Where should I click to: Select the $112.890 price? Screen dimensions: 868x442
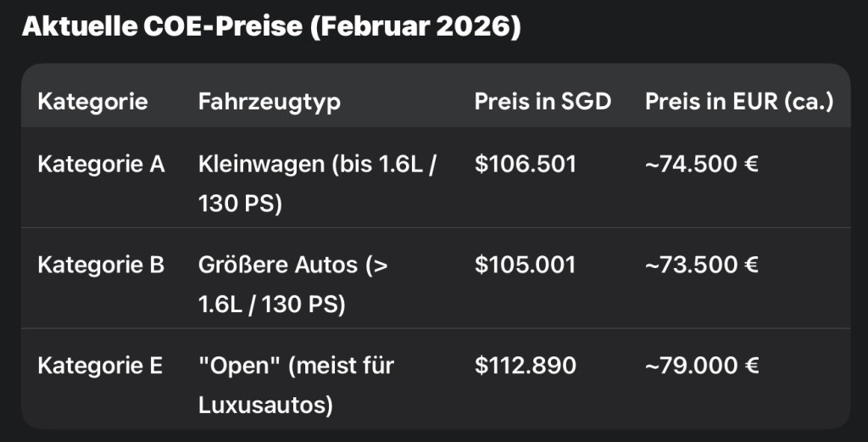click(525, 366)
